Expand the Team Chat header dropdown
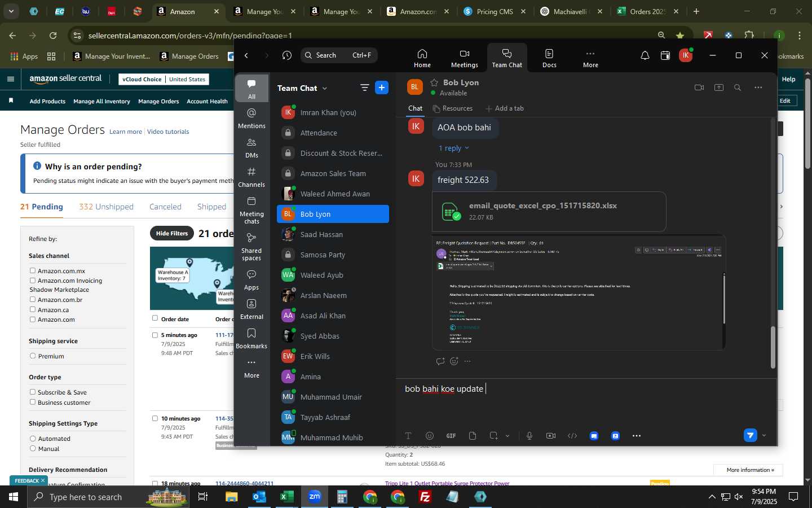The width and height of the screenshot is (812, 508). [x=325, y=88]
